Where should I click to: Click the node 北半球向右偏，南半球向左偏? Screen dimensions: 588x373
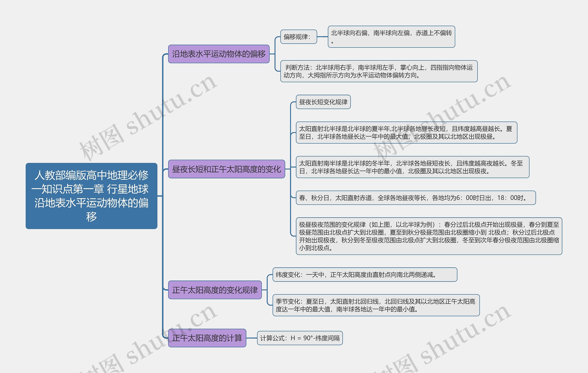[391, 37]
